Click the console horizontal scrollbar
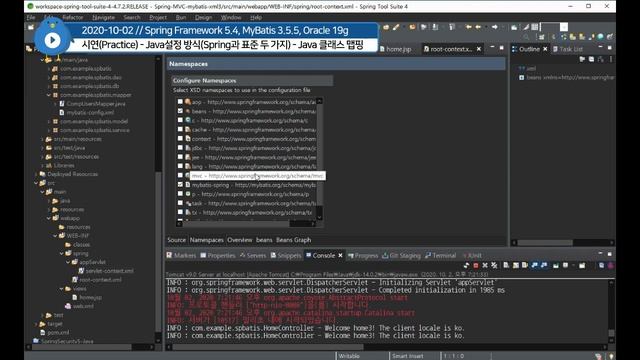Viewport: 640px width, 360px height. point(267,347)
